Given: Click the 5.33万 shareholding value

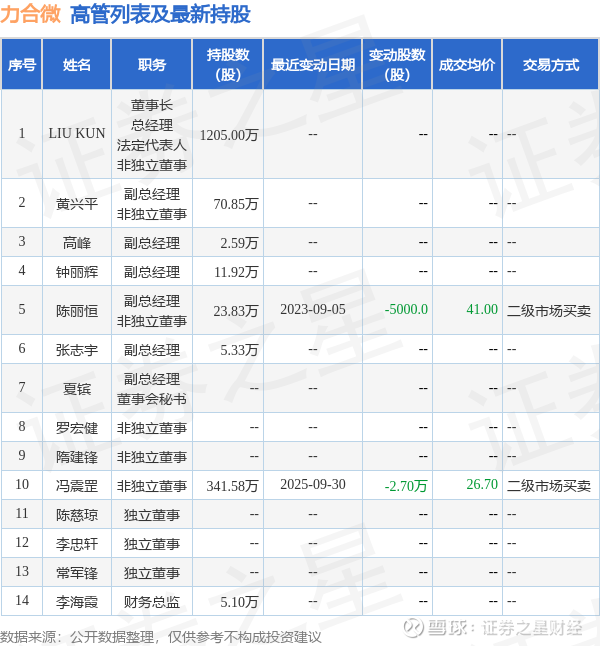Looking at the screenshot, I should 239,350.
